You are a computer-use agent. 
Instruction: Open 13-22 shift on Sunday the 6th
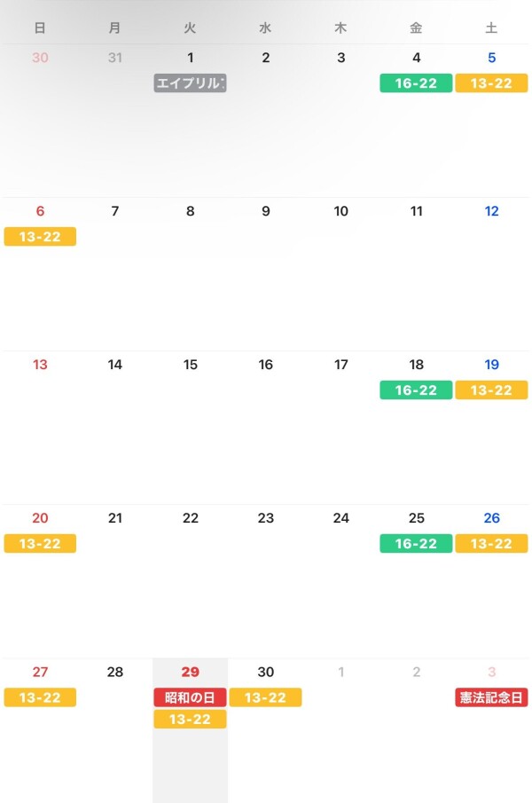[x=40, y=237]
